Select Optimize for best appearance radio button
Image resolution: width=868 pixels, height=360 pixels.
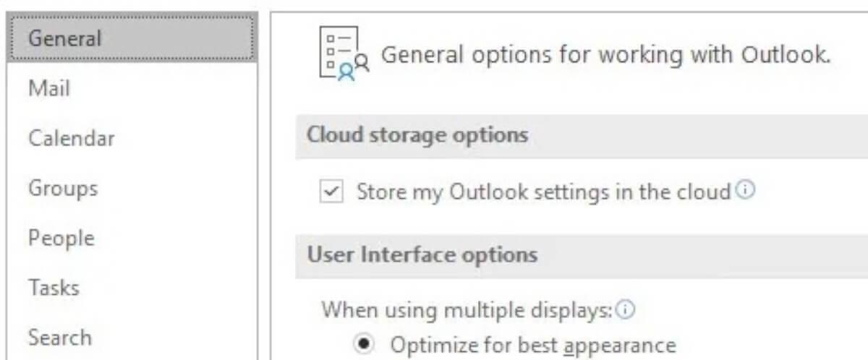[x=365, y=345]
